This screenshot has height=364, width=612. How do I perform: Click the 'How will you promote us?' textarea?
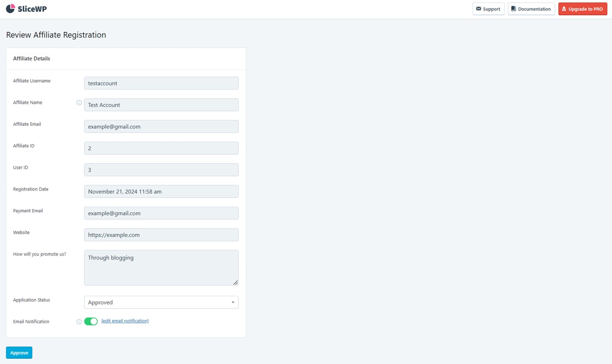tap(161, 267)
